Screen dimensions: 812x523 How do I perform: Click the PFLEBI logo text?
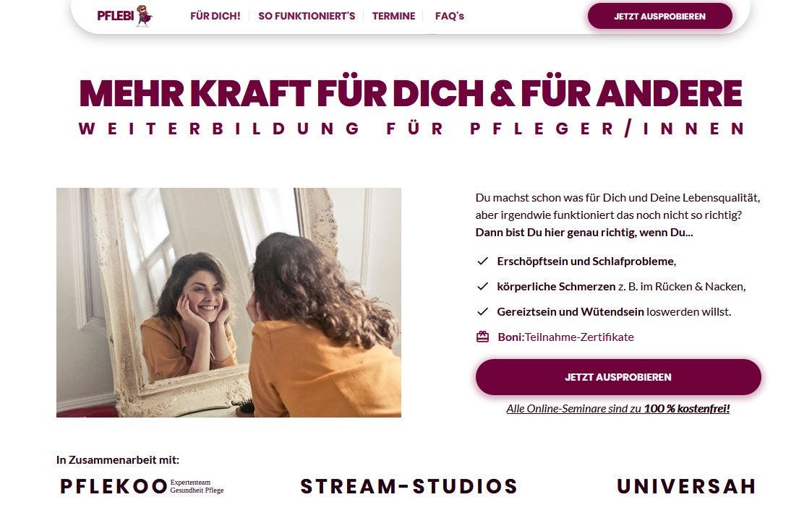[116, 16]
